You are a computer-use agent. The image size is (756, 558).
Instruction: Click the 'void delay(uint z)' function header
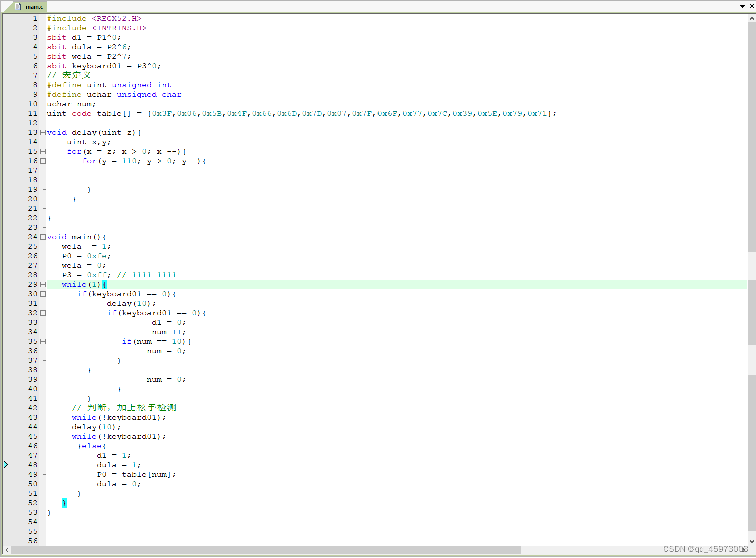click(94, 133)
